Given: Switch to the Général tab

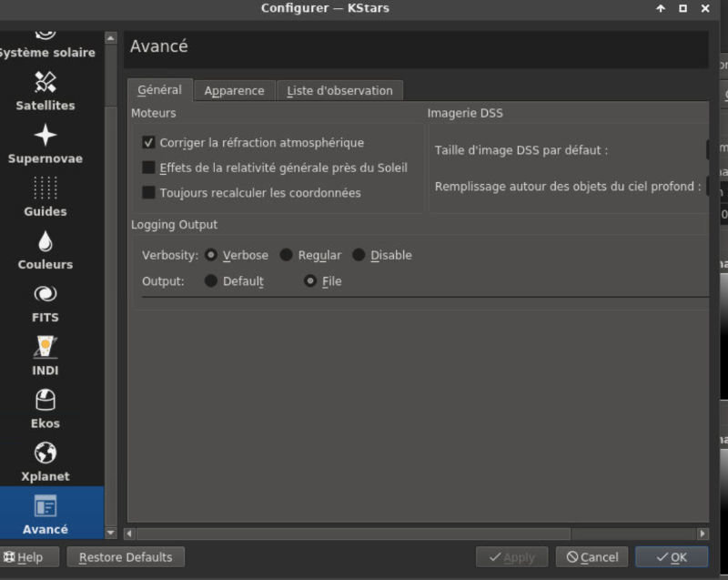Looking at the screenshot, I should click(160, 89).
